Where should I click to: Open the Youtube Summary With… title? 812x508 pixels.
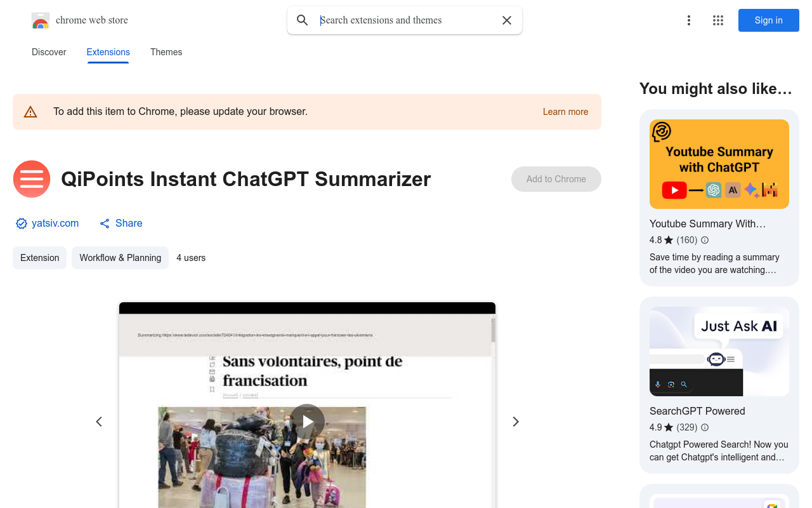coord(708,224)
